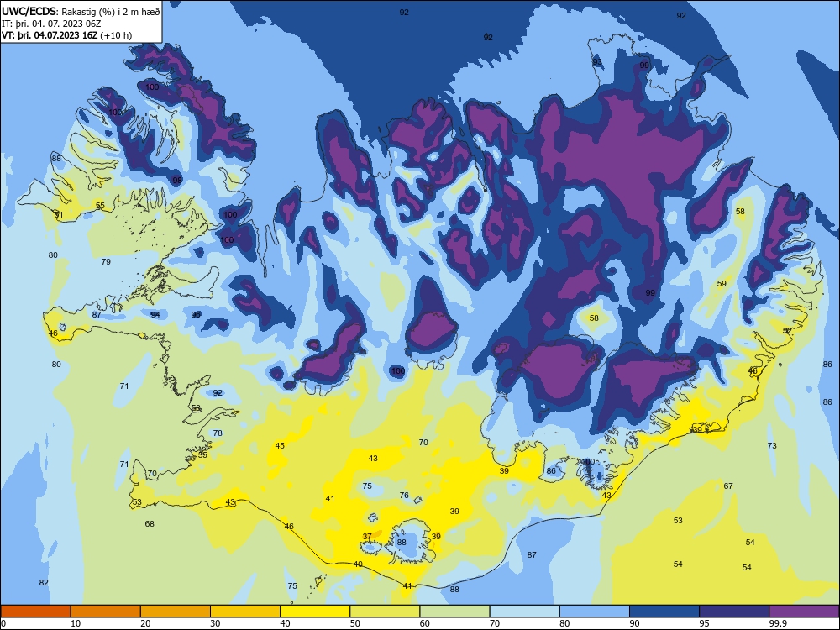Select the deep indigo 95–99.9 legend swatch
Viewport: 840px width, 630px height.
(734, 612)
